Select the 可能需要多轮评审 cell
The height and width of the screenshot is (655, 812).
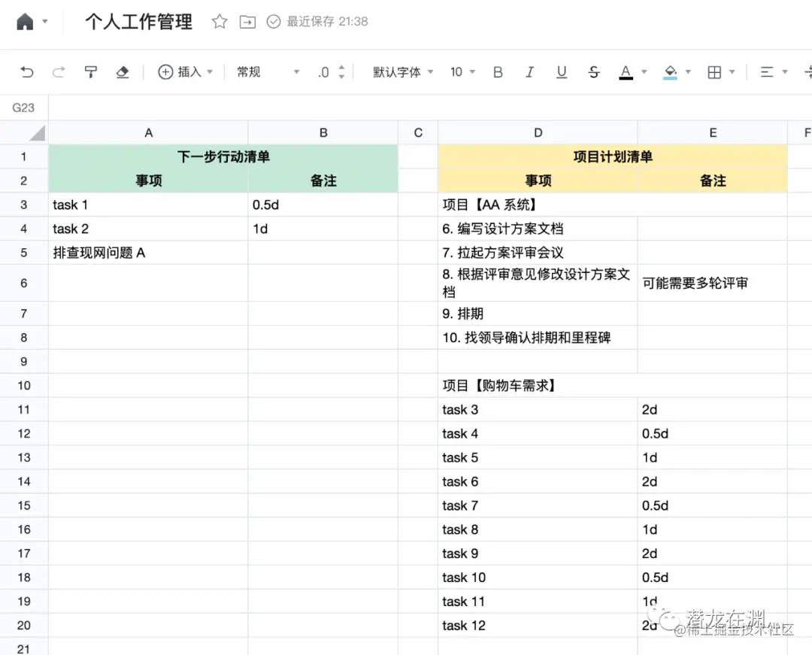click(713, 283)
